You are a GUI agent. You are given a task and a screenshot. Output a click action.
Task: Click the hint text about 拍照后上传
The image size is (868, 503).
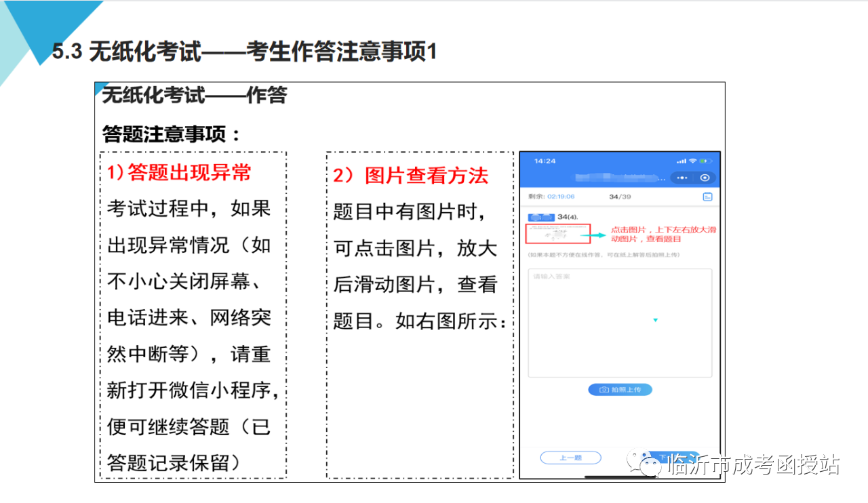click(x=604, y=255)
